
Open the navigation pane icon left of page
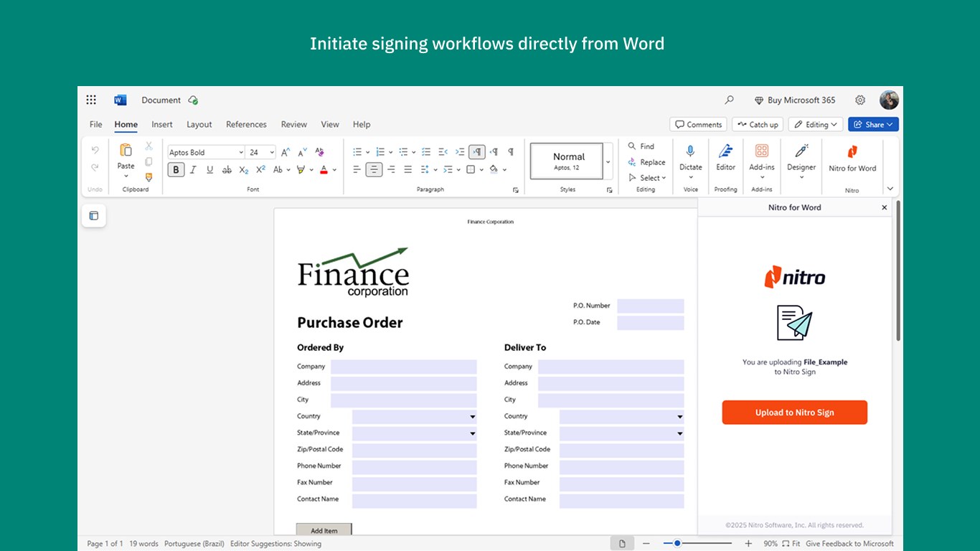coord(93,215)
